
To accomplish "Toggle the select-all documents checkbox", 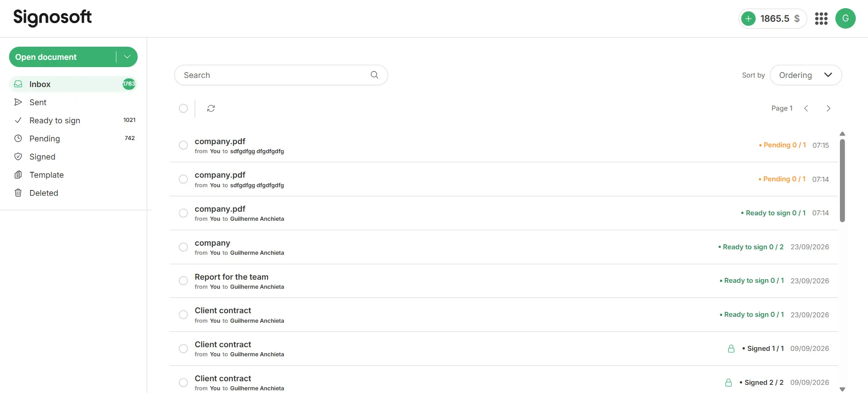I will pos(183,108).
